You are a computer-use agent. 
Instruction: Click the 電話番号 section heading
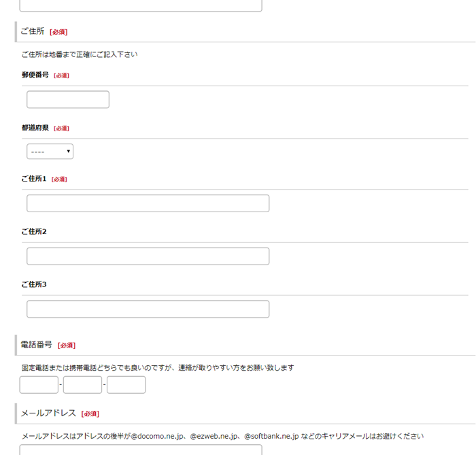pos(37,345)
